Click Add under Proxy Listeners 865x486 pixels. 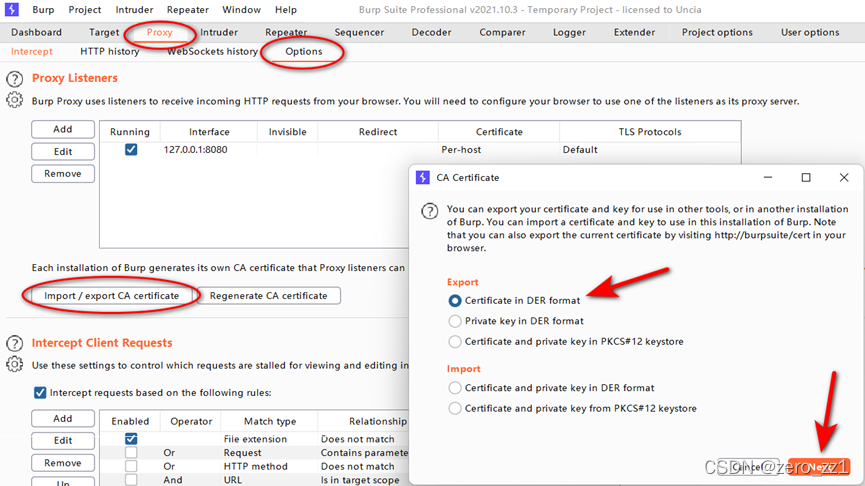[63, 129]
